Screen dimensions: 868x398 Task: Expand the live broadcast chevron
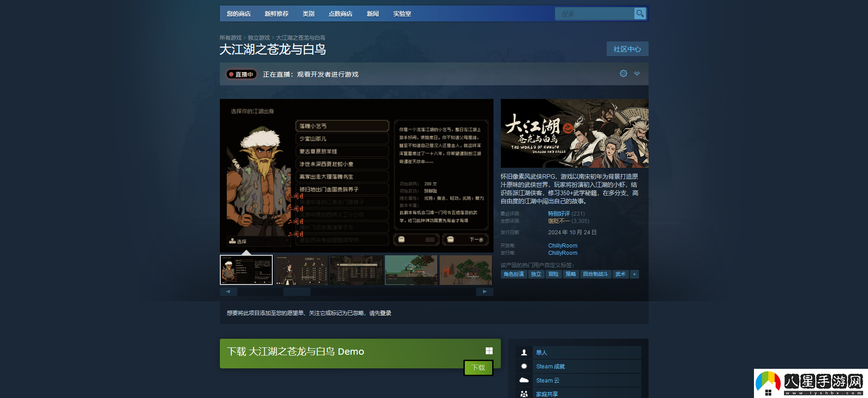pyautogui.click(x=637, y=73)
